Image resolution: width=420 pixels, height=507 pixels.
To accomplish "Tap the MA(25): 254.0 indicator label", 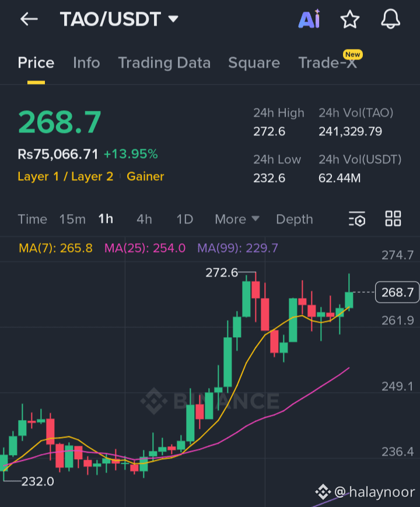I will click(x=145, y=248).
